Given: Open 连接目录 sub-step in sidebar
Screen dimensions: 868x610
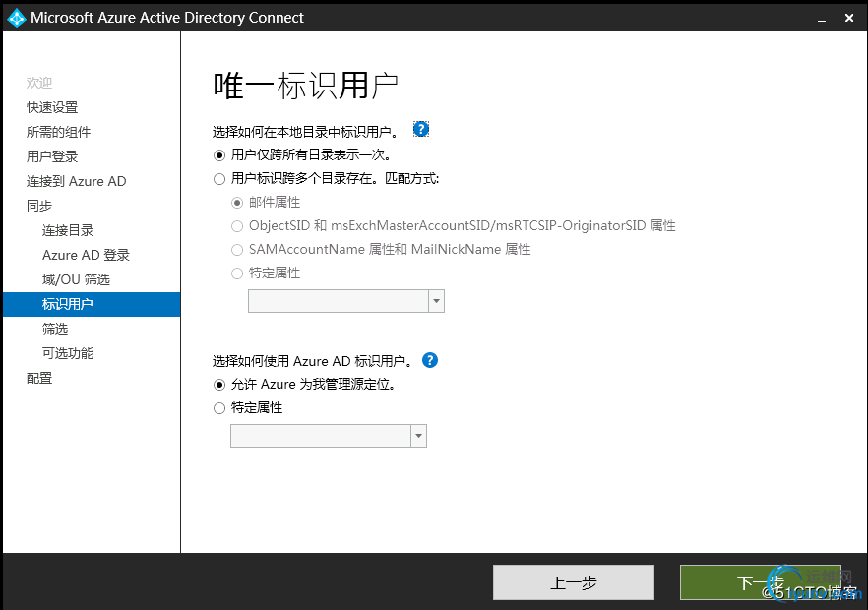Looking at the screenshot, I should click(68, 230).
